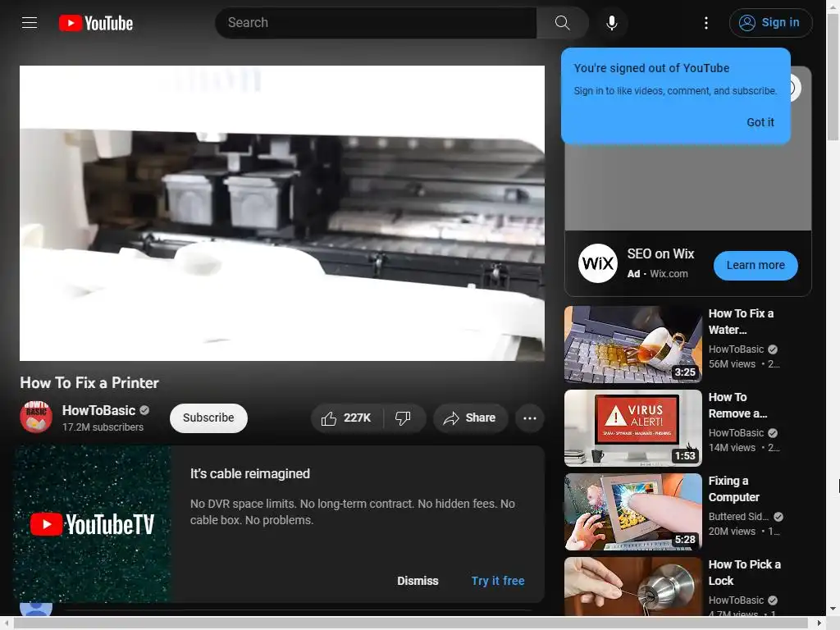The width and height of the screenshot is (840, 630).
Task: Click the Wix.com ad domain text
Action: (669, 273)
